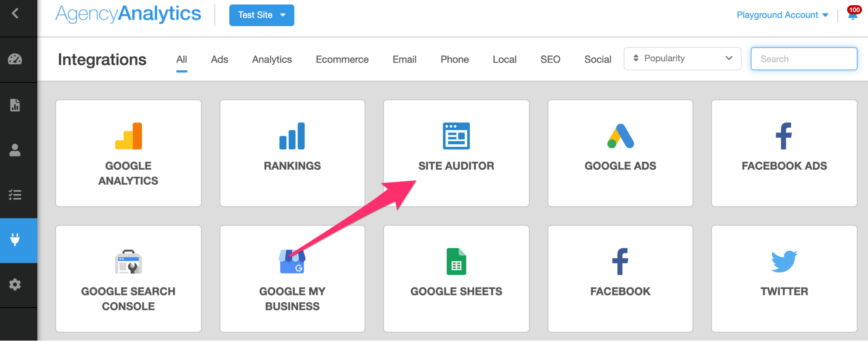The height and width of the screenshot is (341, 868).
Task: Switch to the Ecommerce tab
Action: (342, 60)
